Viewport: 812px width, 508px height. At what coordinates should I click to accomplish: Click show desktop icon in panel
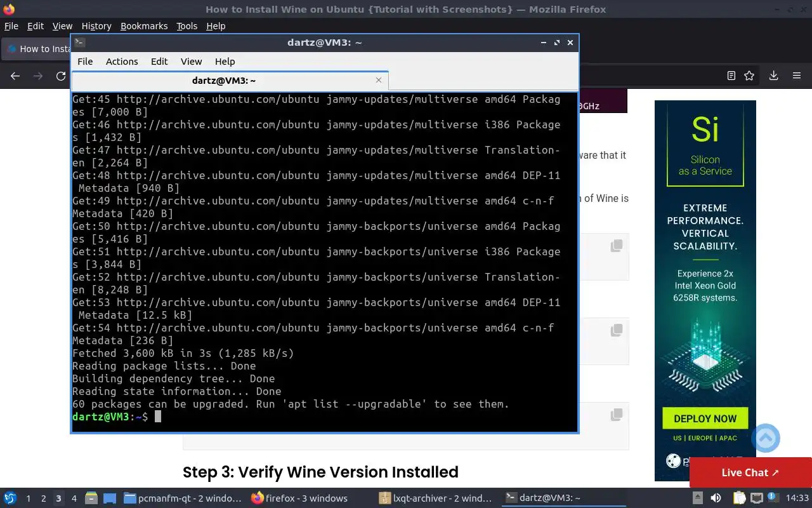(109, 498)
